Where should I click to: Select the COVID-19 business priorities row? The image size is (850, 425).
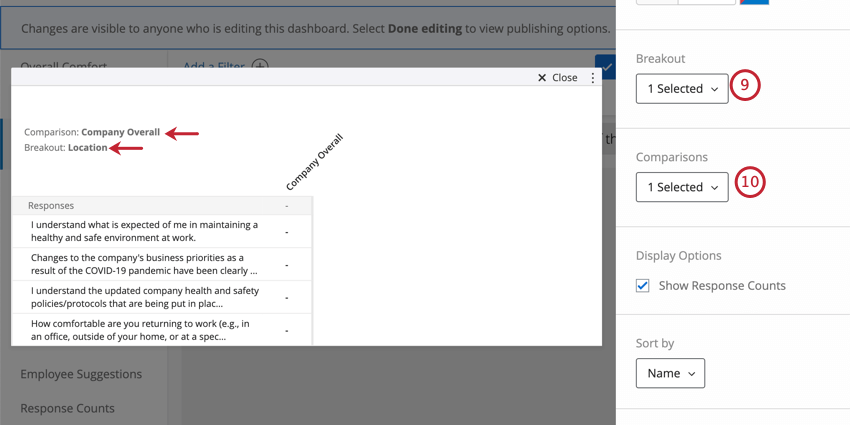(162, 265)
